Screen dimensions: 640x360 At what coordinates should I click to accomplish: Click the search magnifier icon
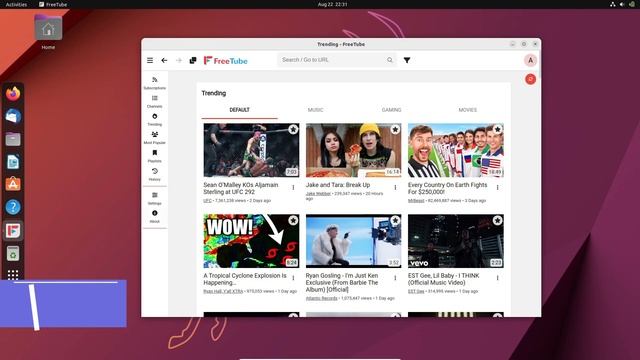(390, 60)
